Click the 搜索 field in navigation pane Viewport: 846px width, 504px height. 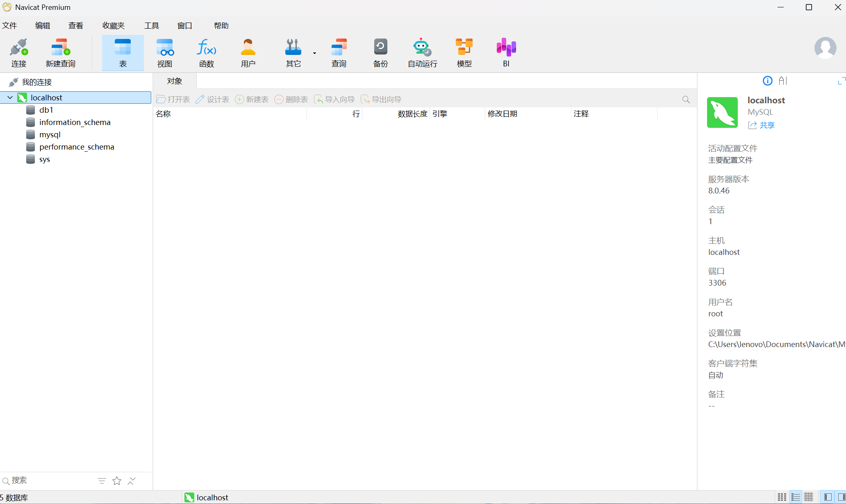47,480
